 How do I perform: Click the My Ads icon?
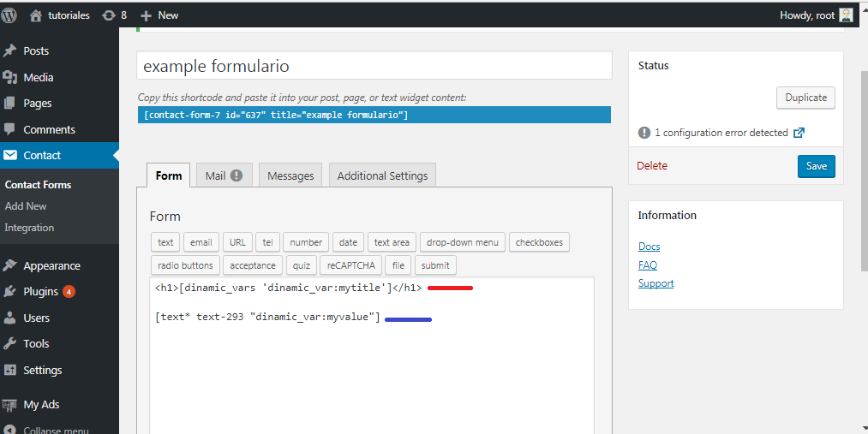[9, 405]
